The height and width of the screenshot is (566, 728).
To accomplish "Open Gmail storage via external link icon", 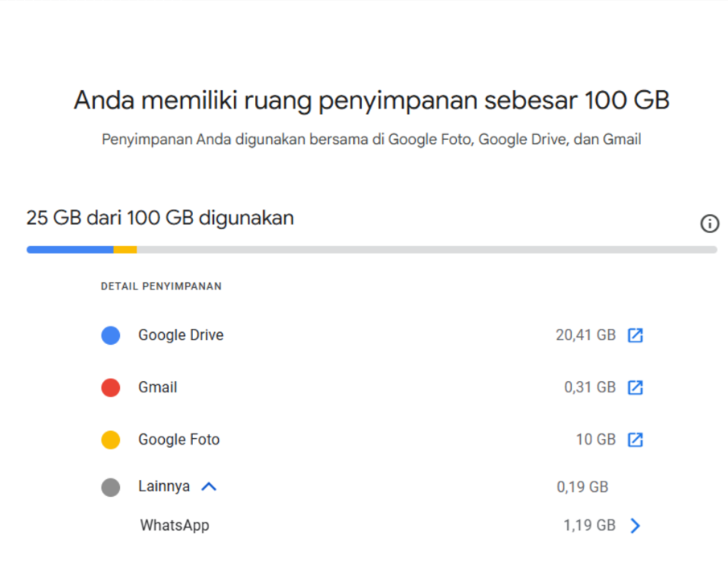I will click(635, 388).
